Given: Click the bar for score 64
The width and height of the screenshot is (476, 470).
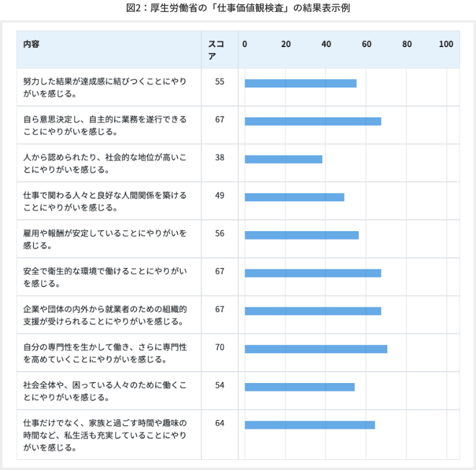Looking at the screenshot, I should click(309, 425).
